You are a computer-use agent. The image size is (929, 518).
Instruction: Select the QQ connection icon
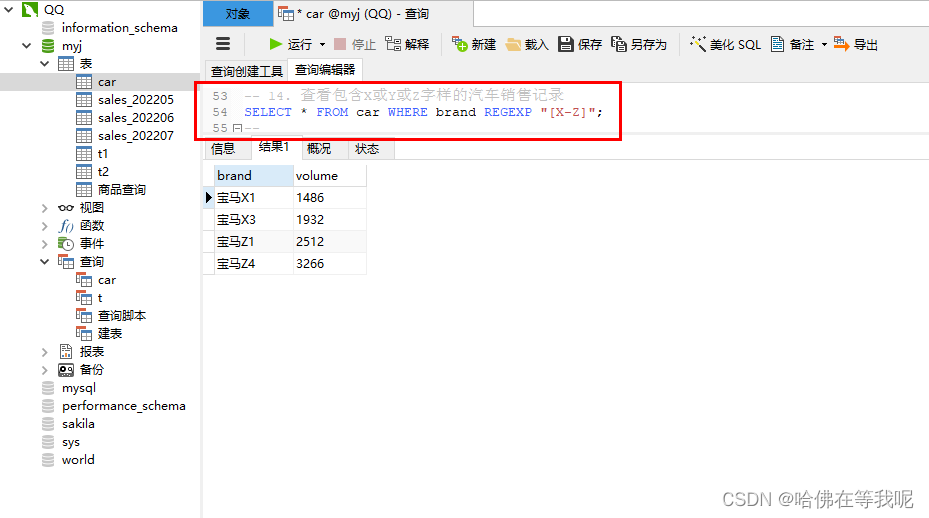(x=30, y=9)
